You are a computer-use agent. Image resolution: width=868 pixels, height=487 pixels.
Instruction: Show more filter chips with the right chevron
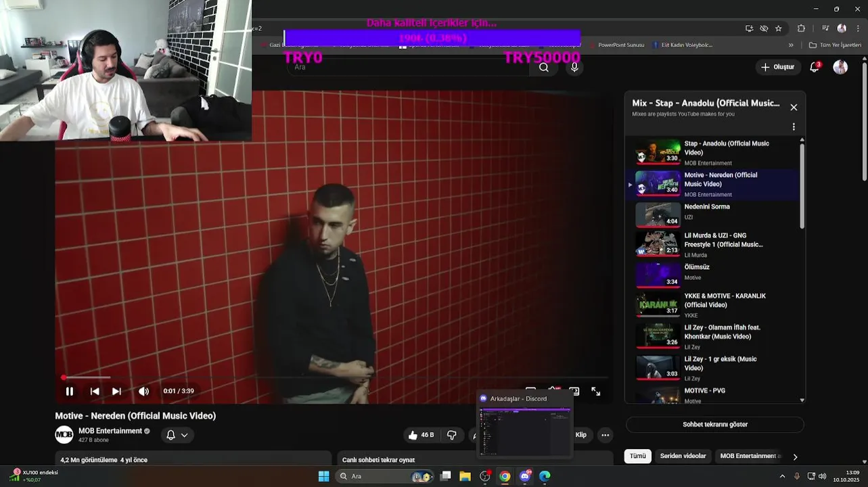point(795,457)
